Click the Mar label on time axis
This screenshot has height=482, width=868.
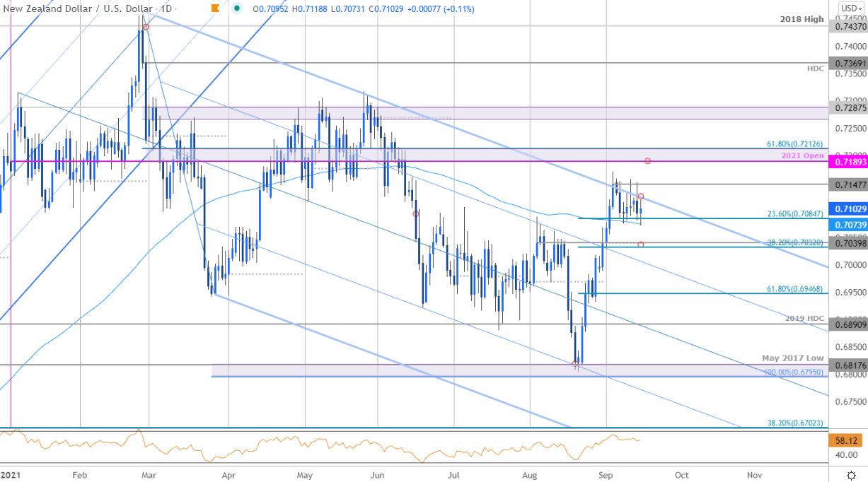[149, 475]
